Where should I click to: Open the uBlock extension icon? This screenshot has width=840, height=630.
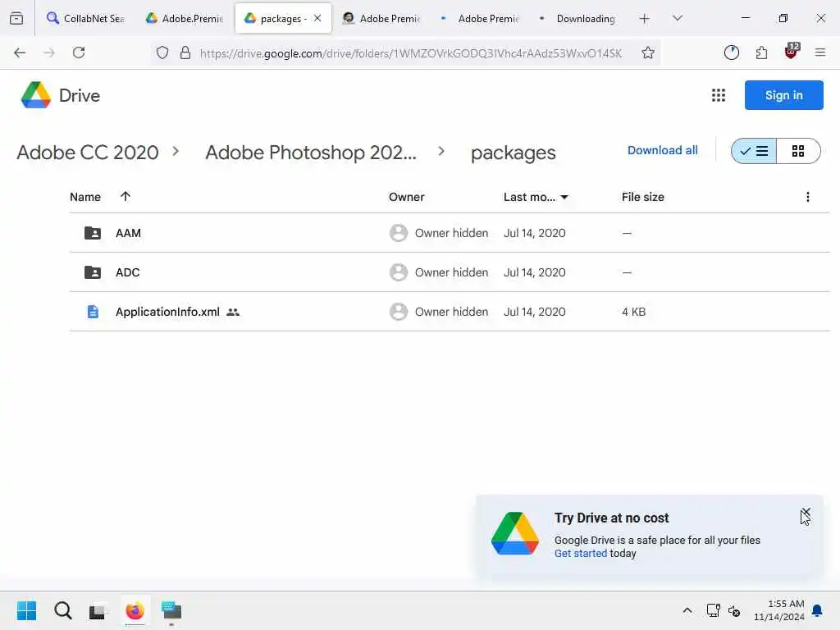click(x=791, y=52)
